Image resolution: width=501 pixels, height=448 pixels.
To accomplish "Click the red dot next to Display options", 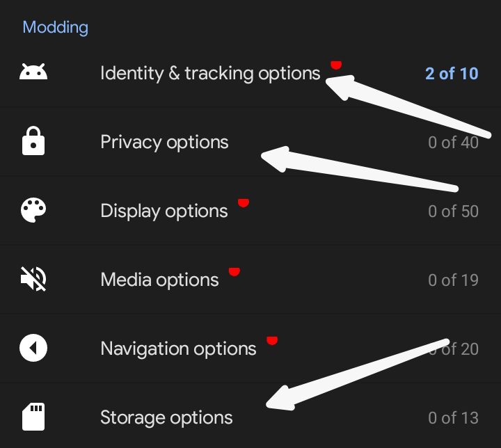I will point(243,202).
